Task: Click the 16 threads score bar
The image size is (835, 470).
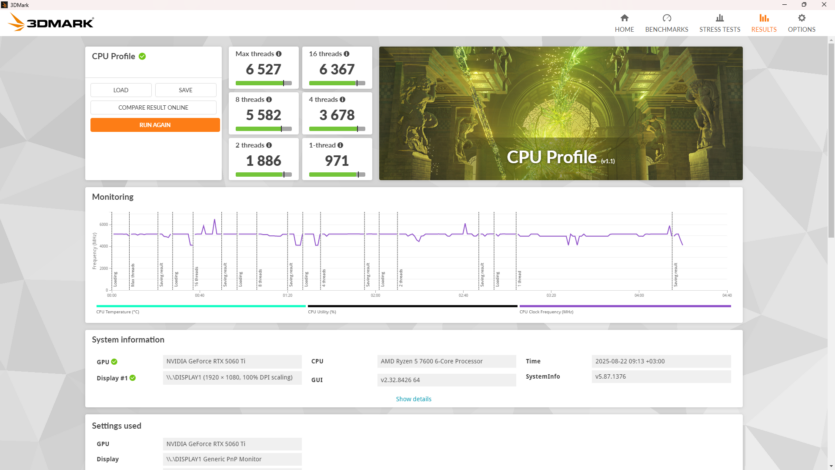Action: (x=337, y=83)
